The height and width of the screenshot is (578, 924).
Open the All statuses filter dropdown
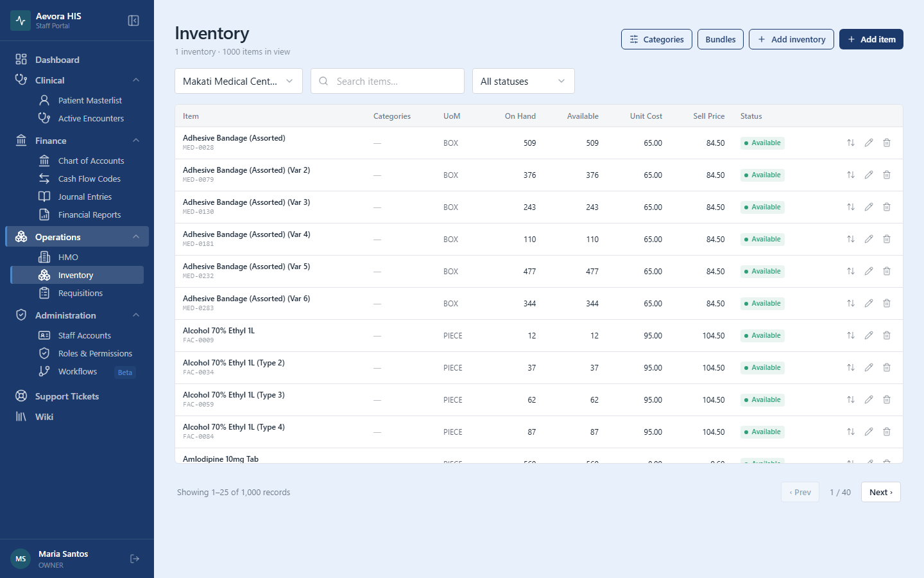tap(524, 81)
